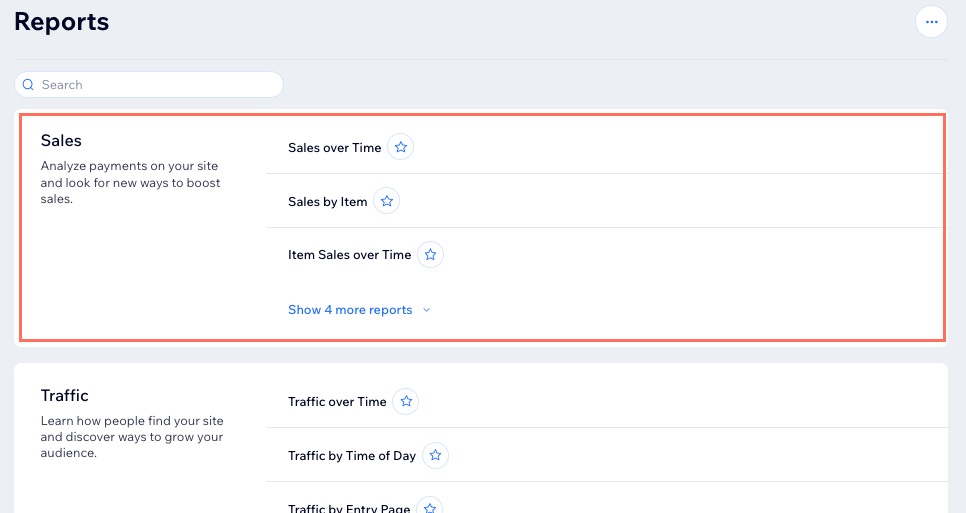Viewport: 966px width, 513px height.
Task: Star the Item Sales over Time report
Action: pyautogui.click(x=430, y=254)
